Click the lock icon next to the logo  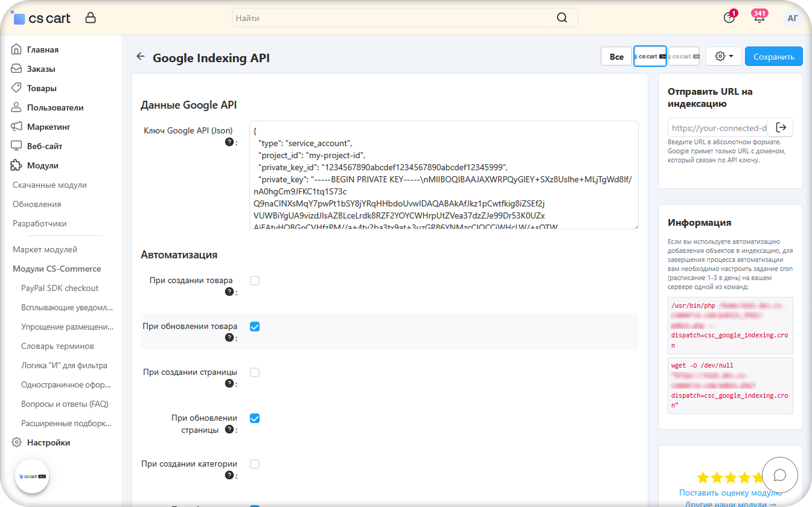(x=91, y=18)
